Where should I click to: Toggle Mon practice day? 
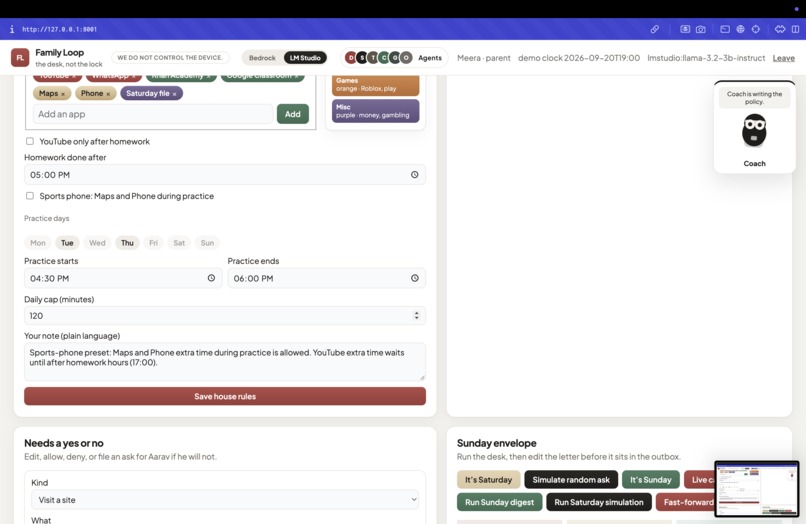tap(38, 243)
